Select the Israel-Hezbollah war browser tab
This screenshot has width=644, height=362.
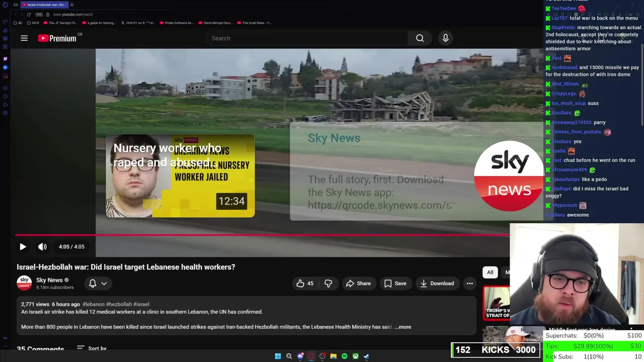point(44,5)
